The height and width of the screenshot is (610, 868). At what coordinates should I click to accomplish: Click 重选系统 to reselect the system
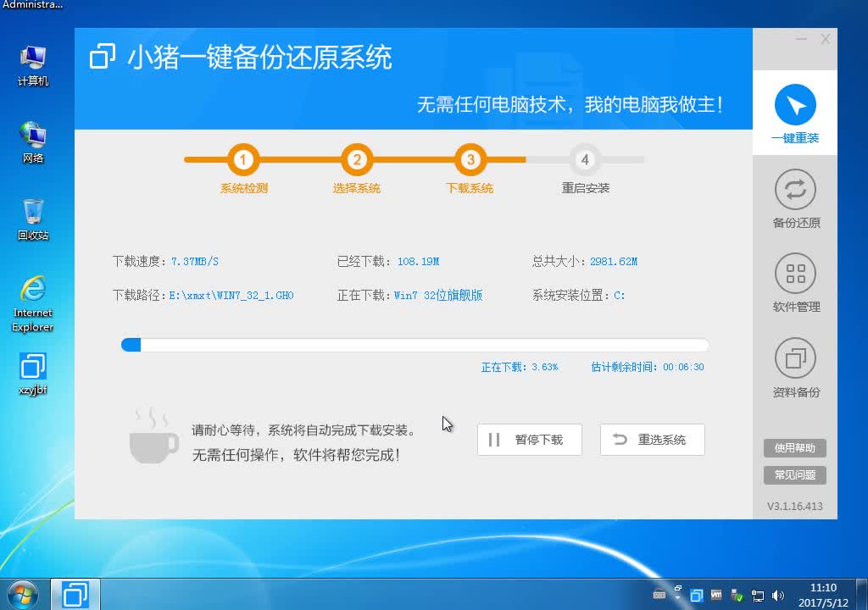pyautogui.click(x=652, y=439)
